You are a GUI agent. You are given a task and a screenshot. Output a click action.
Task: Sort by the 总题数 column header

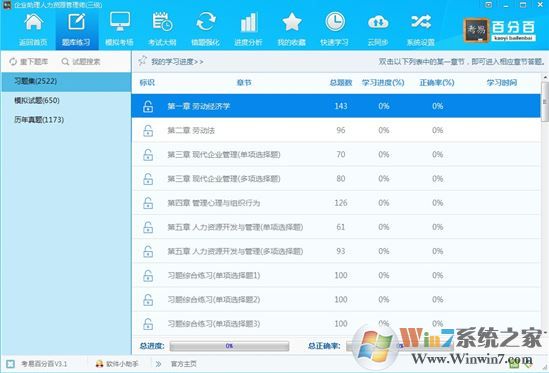(x=341, y=83)
